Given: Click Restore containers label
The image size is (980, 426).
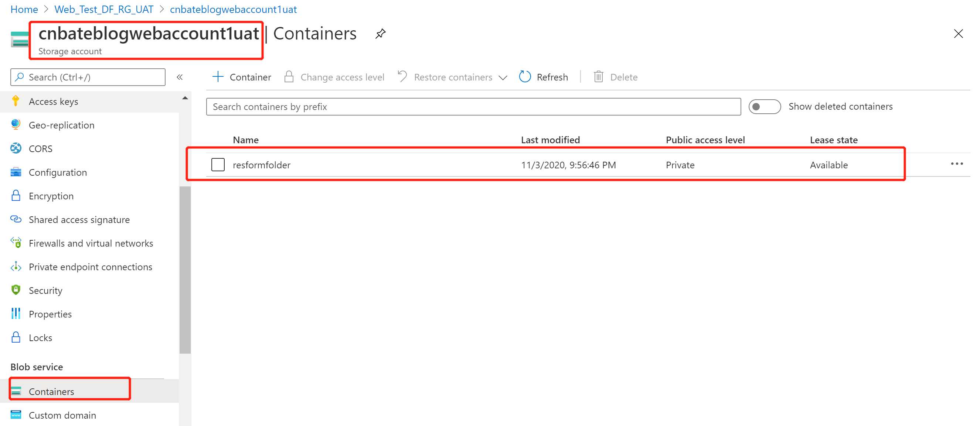Looking at the screenshot, I should pos(453,77).
